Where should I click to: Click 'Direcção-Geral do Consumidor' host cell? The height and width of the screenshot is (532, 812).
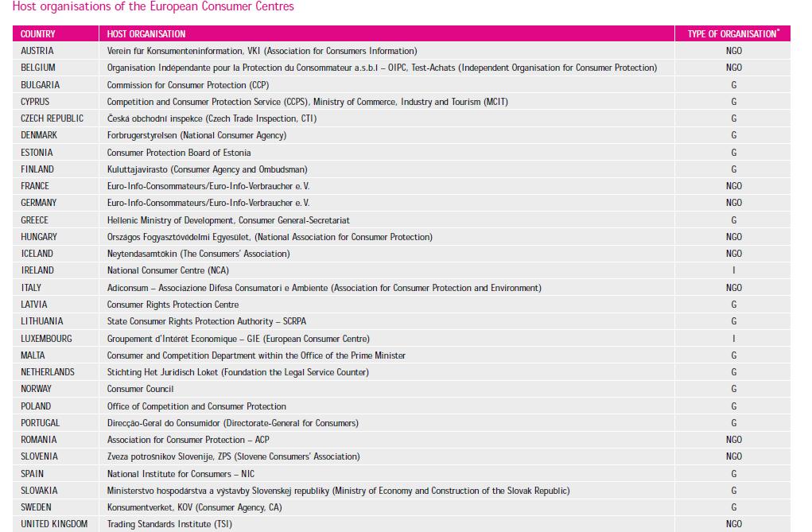(387, 423)
